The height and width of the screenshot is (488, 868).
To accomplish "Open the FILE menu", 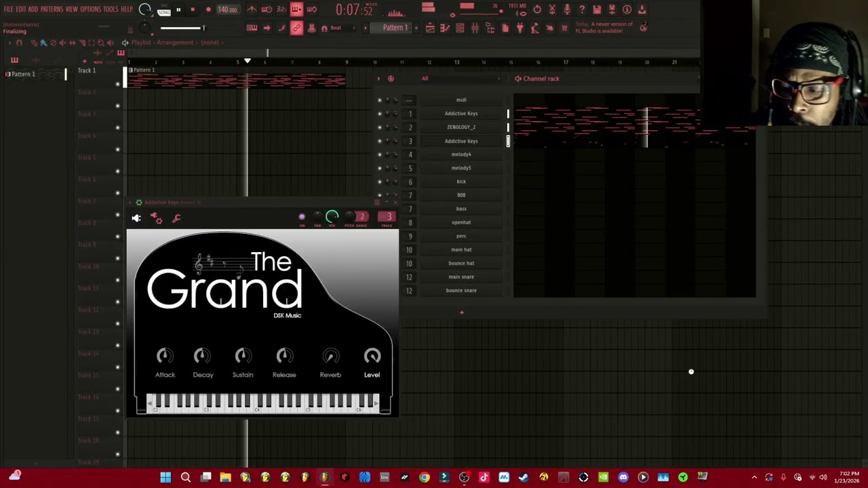I will [9, 9].
